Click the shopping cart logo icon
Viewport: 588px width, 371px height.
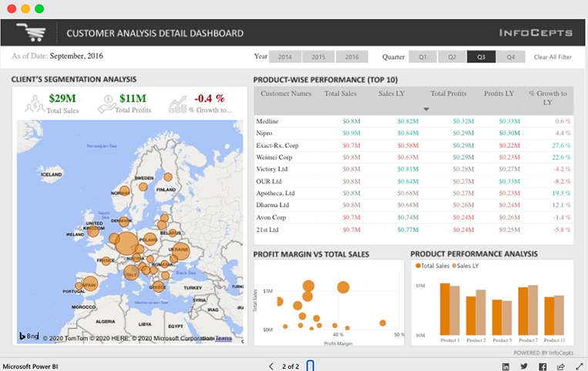click(31, 32)
